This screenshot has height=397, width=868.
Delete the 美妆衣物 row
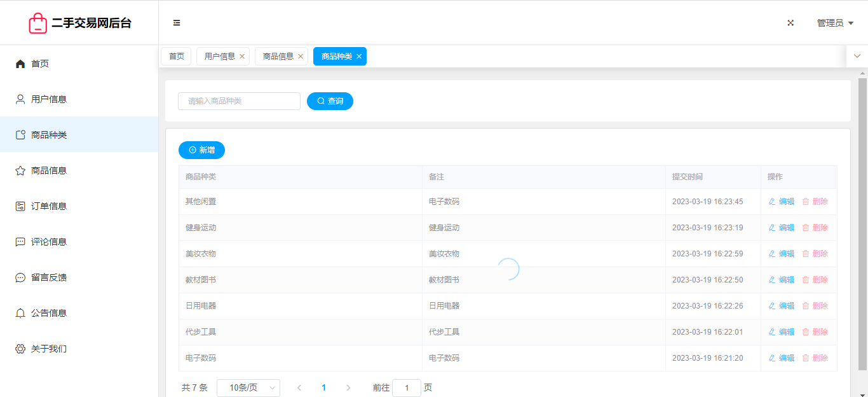click(815, 254)
